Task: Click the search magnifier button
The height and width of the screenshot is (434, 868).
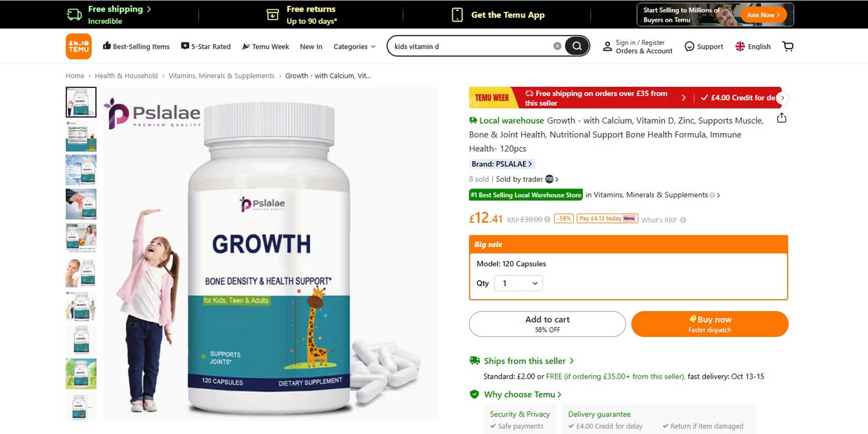Action: pyautogui.click(x=577, y=46)
